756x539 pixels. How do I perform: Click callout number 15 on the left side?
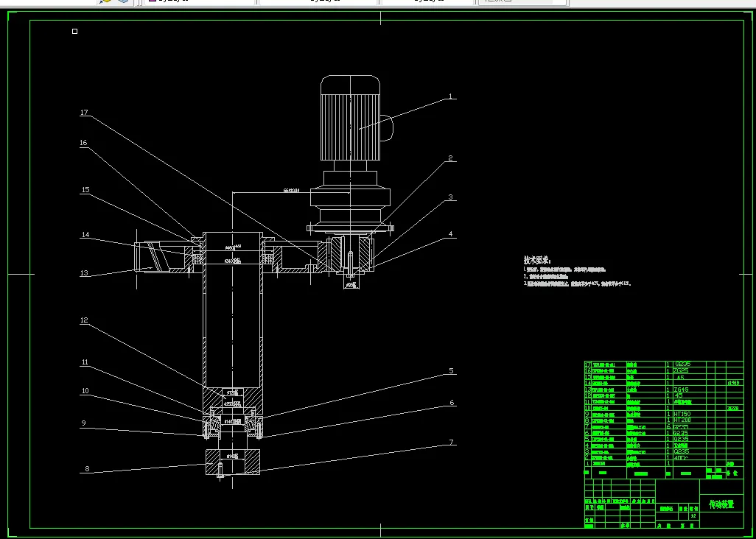(x=85, y=190)
